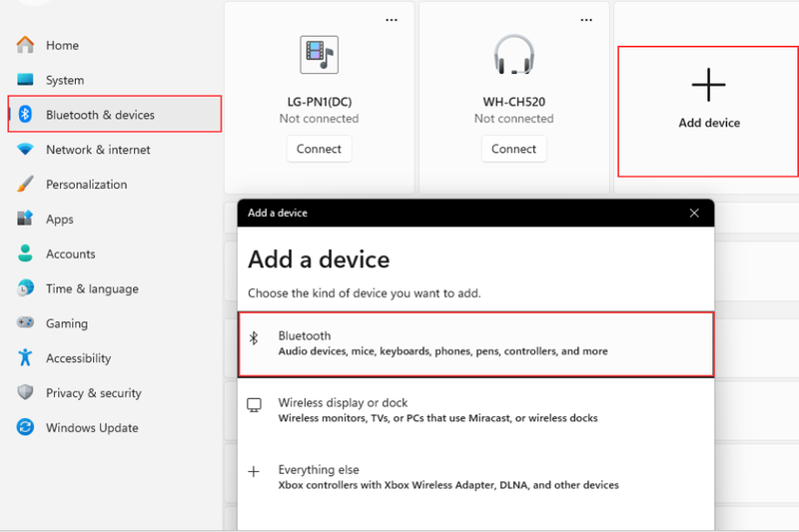Click the LG-PN1(DC) device name
This screenshot has height=532, width=799.
point(319,102)
